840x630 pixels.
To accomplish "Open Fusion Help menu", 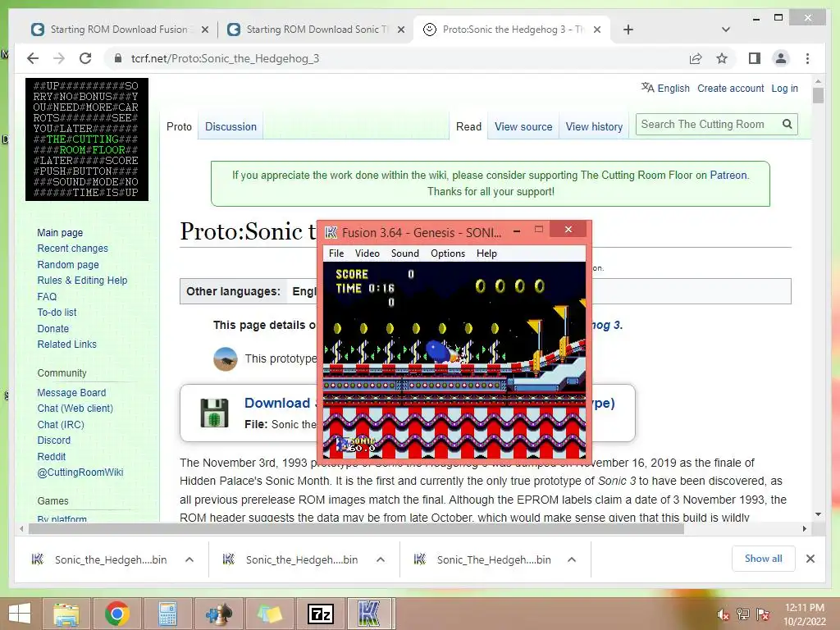I will tap(486, 253).
